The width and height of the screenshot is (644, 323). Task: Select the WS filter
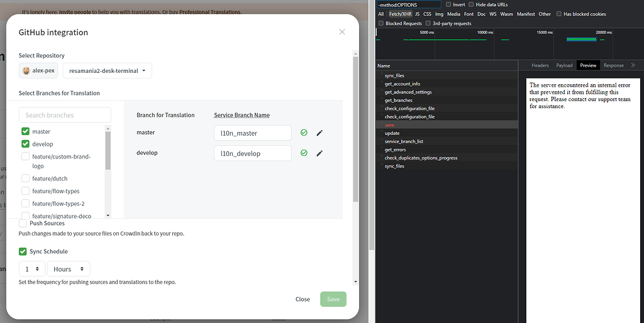pos(493,14)
